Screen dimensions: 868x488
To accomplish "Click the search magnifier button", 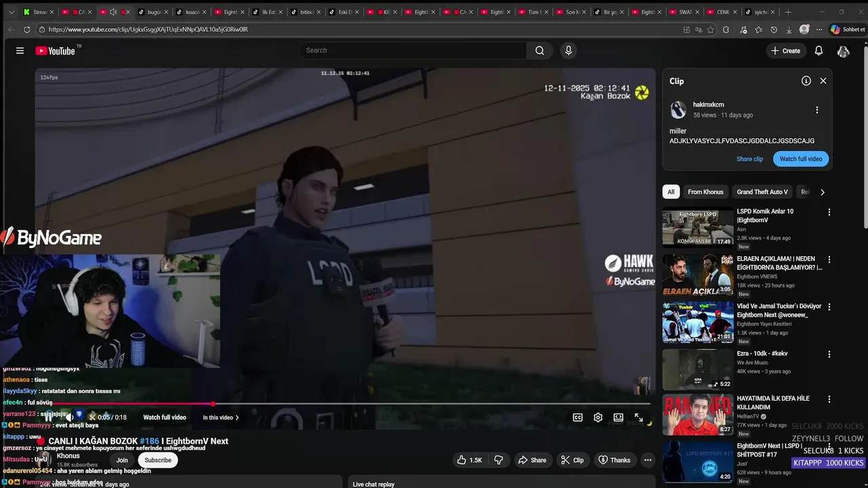I will 540,50.
